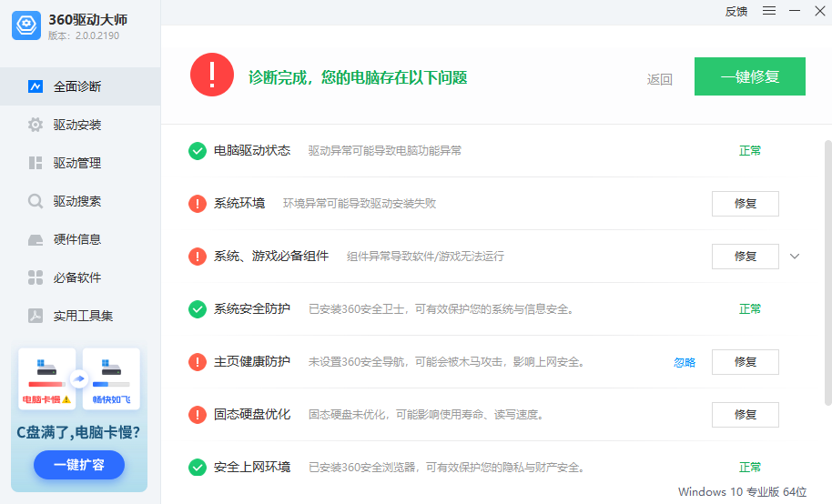Image resolution: width=832 pixels, height=504 pixels.
Task: Click the 电脑卡慢 ad thumbnail
Action: tap(46, 378)
